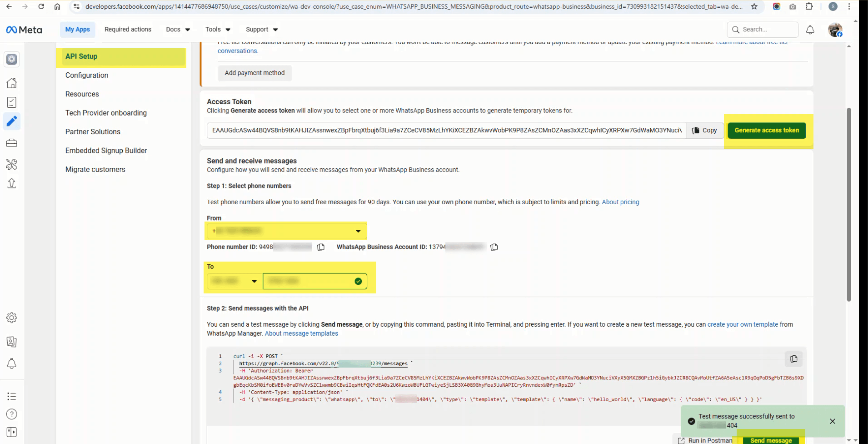Viewport: 868px width, 444px height.
Task: Click the wrench tools icon in sidebar
Action: tap(12, 165)
